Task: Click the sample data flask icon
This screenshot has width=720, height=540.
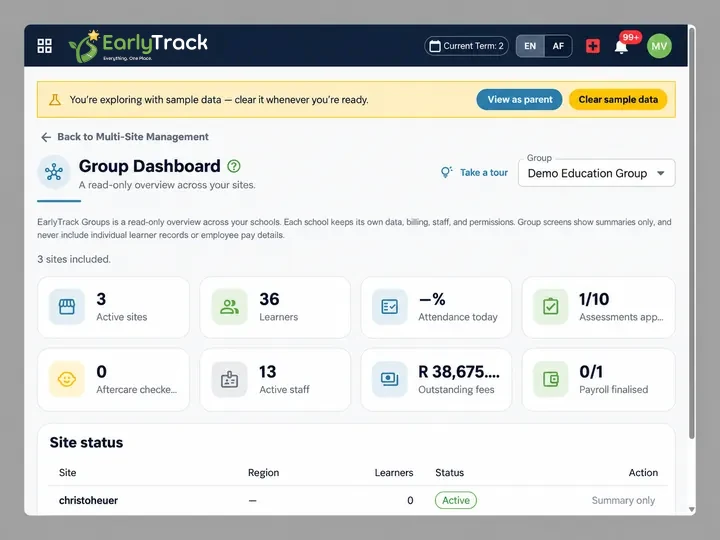Action: [x=55, y=100]
